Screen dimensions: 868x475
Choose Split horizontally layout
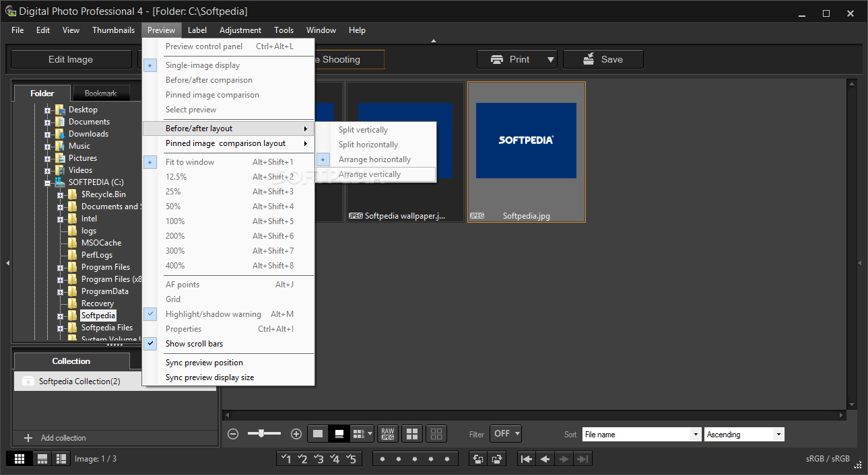376,145
